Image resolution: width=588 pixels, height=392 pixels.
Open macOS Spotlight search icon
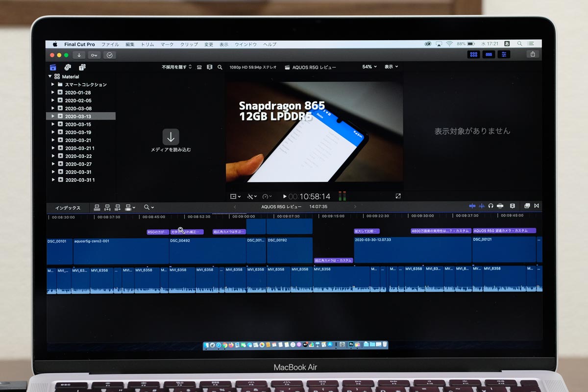click(520, 44)
